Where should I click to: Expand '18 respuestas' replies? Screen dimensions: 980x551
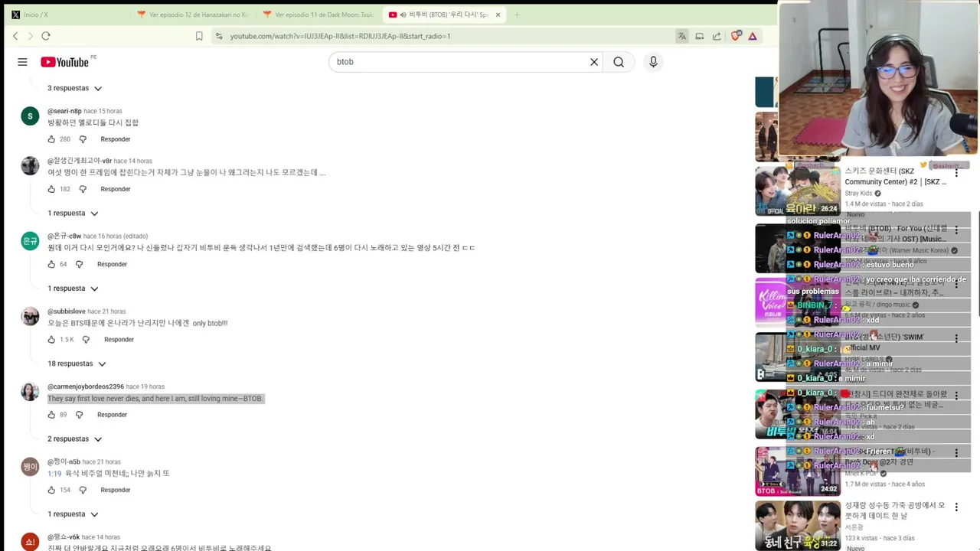77,364
